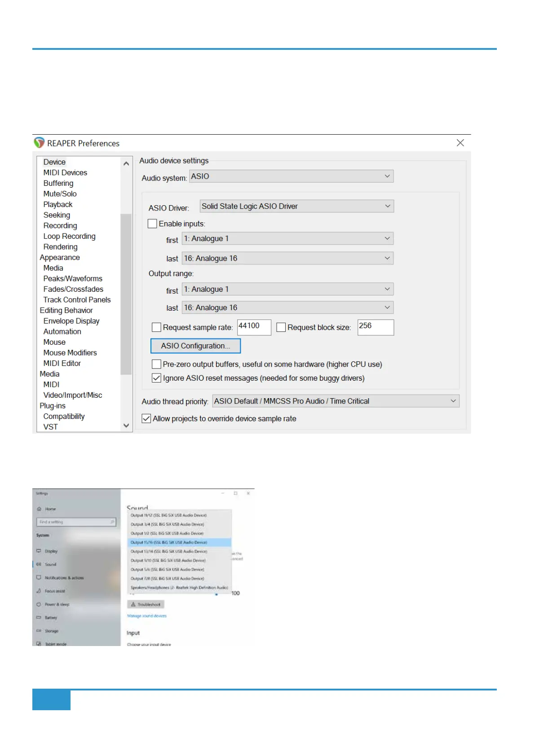The height and width of the screenshot is (756, 535).
Task: Click the sample rate field showing 44100
Action: tap(254, 327)
